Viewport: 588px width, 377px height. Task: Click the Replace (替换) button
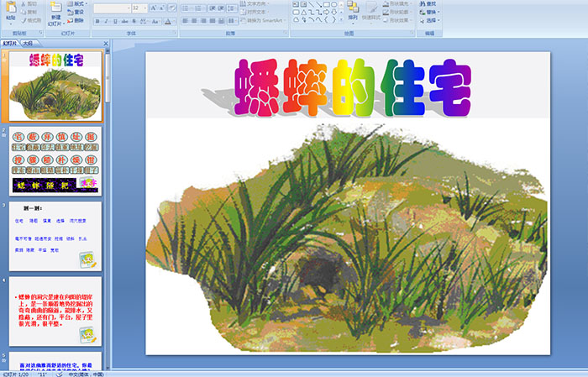point(430,12)
